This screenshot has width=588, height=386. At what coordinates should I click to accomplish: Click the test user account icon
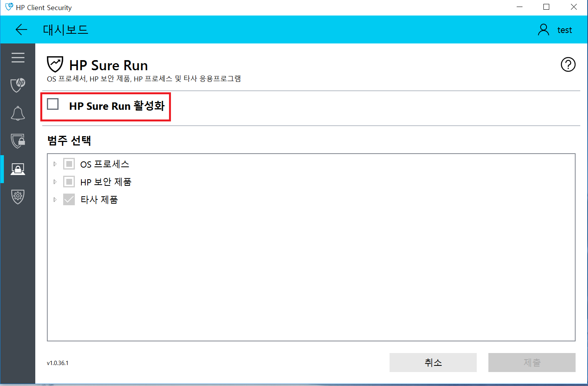[x=543, y=29]
